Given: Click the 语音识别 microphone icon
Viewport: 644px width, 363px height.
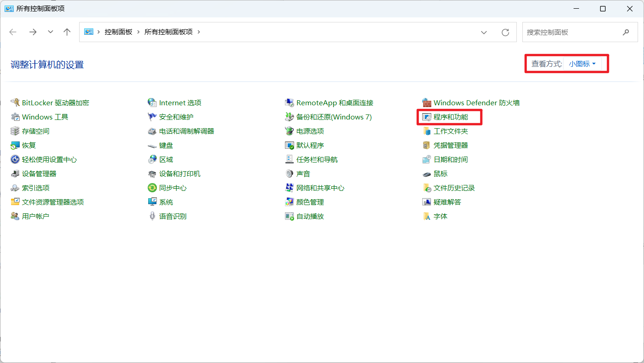Looking at the screenshot, I should [x=152, y=216].
